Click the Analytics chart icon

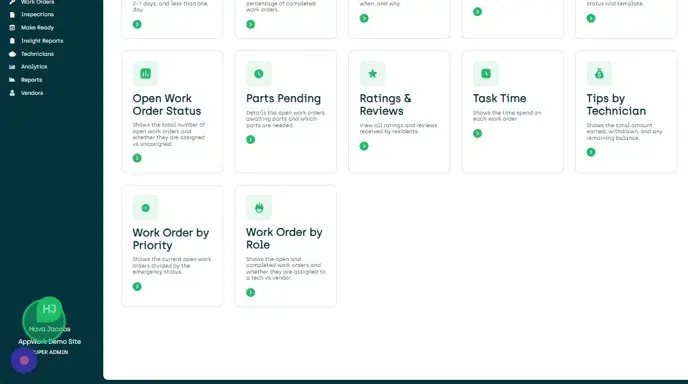coord(12,67)
